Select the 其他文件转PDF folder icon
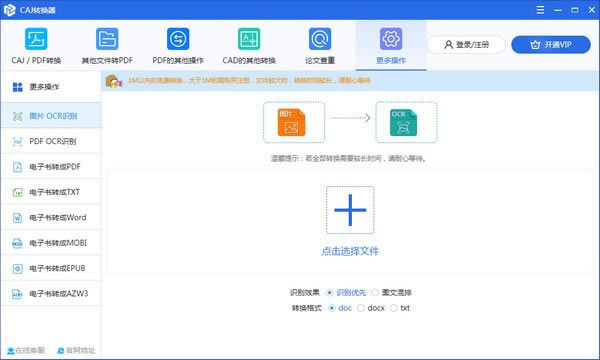The height and width of the screenshot is (360, 600). (107, 39)
